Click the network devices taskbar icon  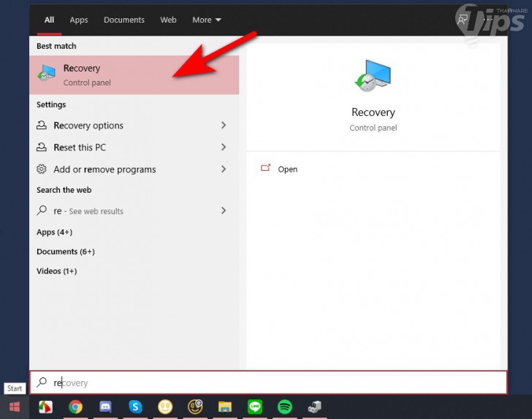(x=314, y=407)
